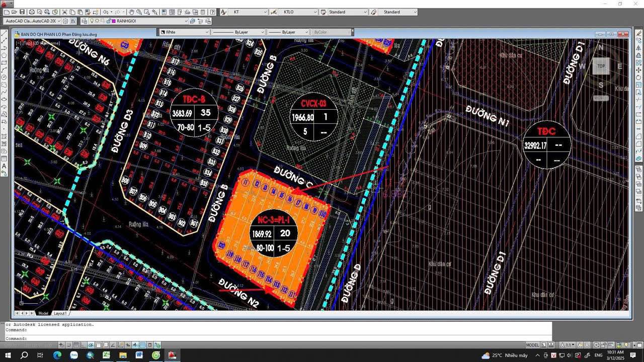Open the Help question mark icon
This screenshot has height=362, width=644.
213,12
